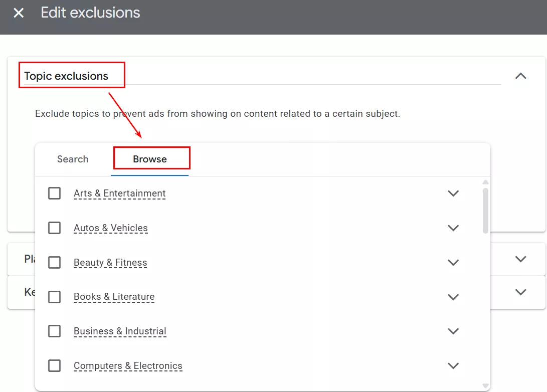Expand Books & Literature subtopics chevron
The image size is (547, 392).
click(x=453, y=297)
